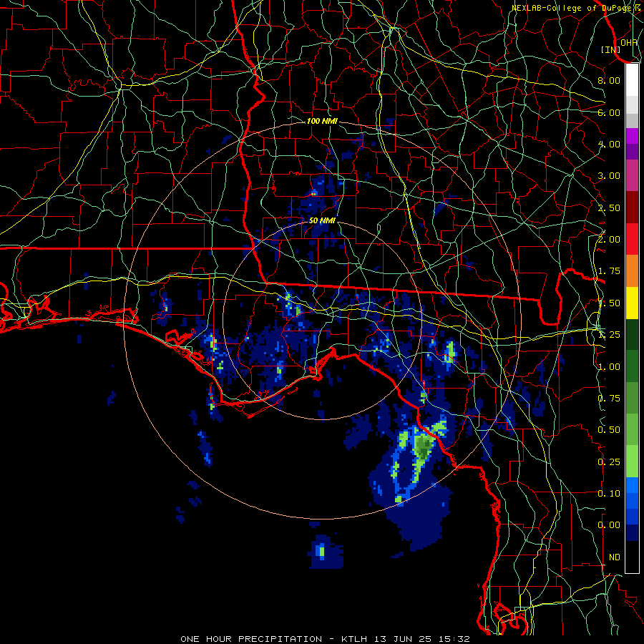
Task: Click the '0.50' legend value
Action: coord(609,430)
